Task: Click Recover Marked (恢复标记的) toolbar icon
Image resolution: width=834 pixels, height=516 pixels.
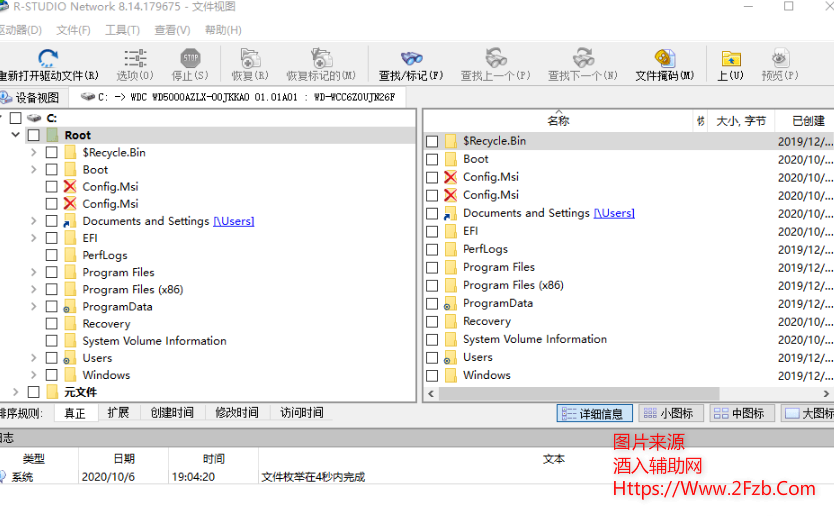Action: click(x=321, y=58)
